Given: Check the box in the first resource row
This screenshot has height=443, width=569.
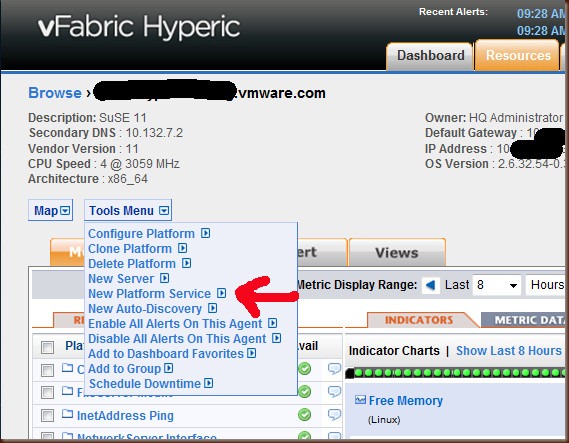Looking at the screenshot, I should [x=47, y=370].
